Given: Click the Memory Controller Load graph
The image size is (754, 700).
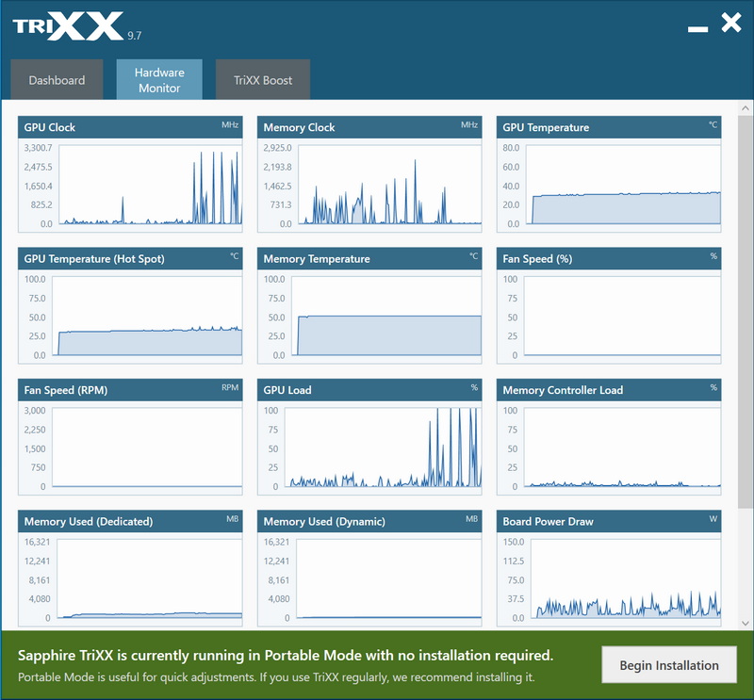Looking at the screenshot, I should pyautogui.click(x=622, y=448).
